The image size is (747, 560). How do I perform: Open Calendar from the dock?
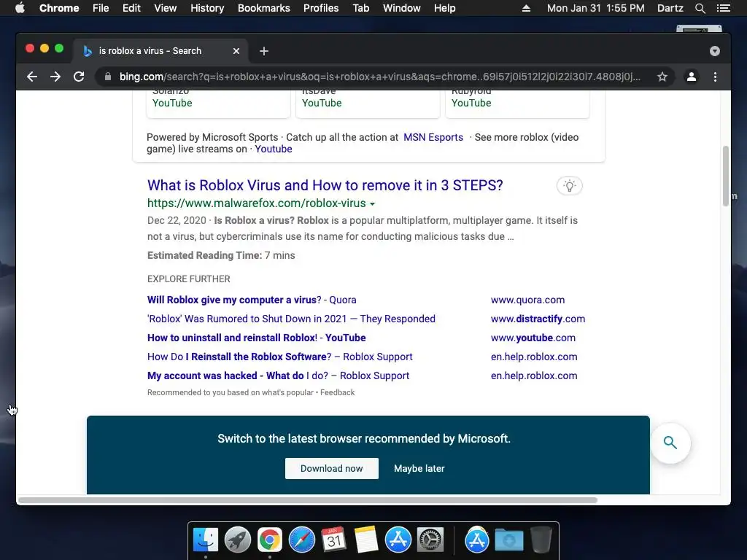tap(333, 540)
